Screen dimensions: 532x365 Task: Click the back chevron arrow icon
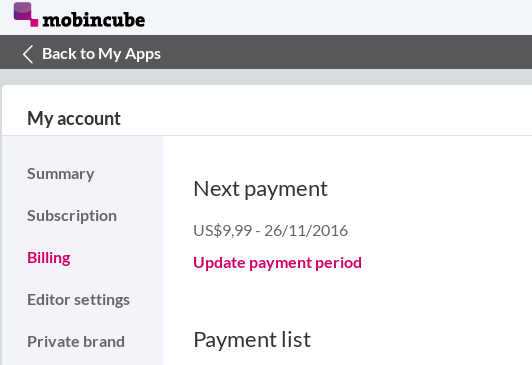[x=28, y=54]
